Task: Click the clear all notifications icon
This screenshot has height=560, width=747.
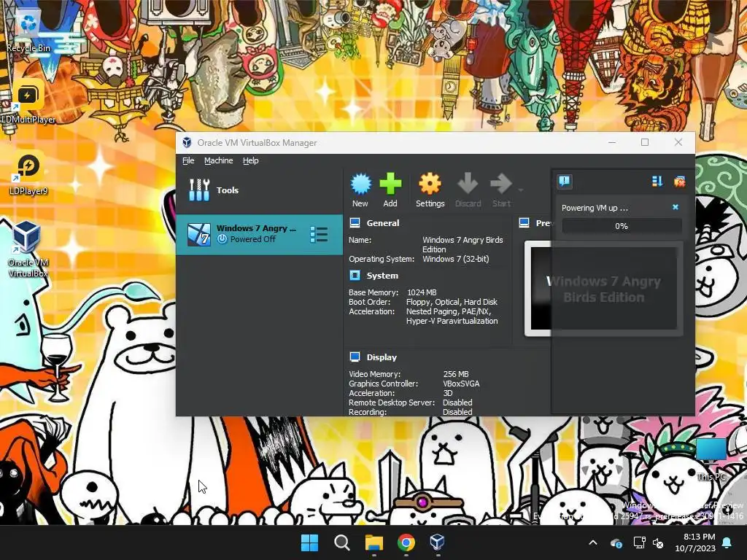Action: [x=679, y=182]
